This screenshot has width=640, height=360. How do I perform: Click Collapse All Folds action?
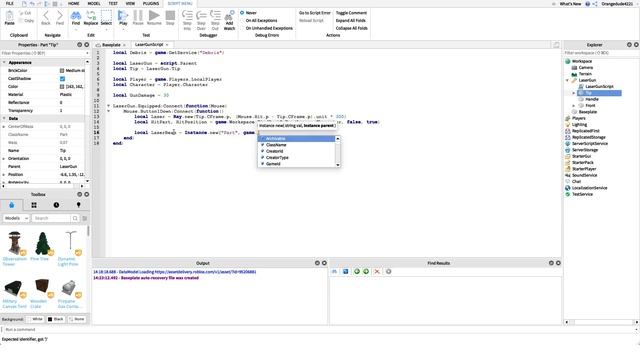(x=351, y=28)
